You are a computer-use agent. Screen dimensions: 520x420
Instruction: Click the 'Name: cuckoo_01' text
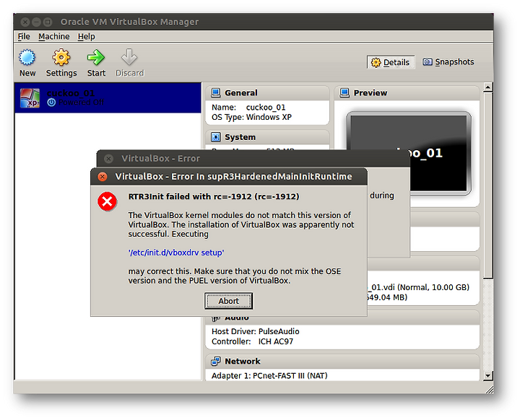[248, 108]
